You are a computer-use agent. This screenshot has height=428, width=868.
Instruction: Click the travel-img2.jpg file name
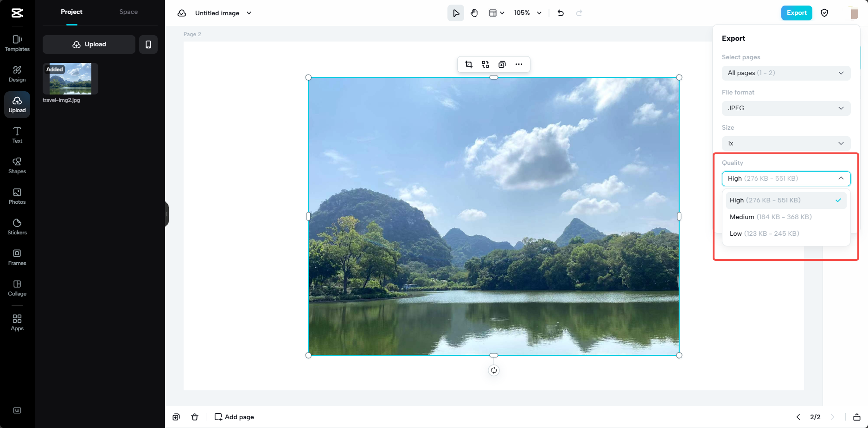[x=61, y=100]
